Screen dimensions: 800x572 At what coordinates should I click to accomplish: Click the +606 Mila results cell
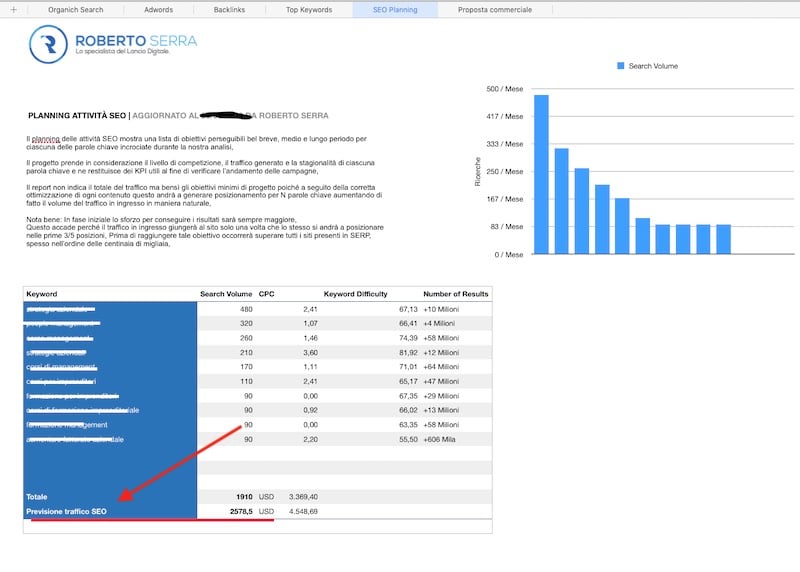[439, 439]
